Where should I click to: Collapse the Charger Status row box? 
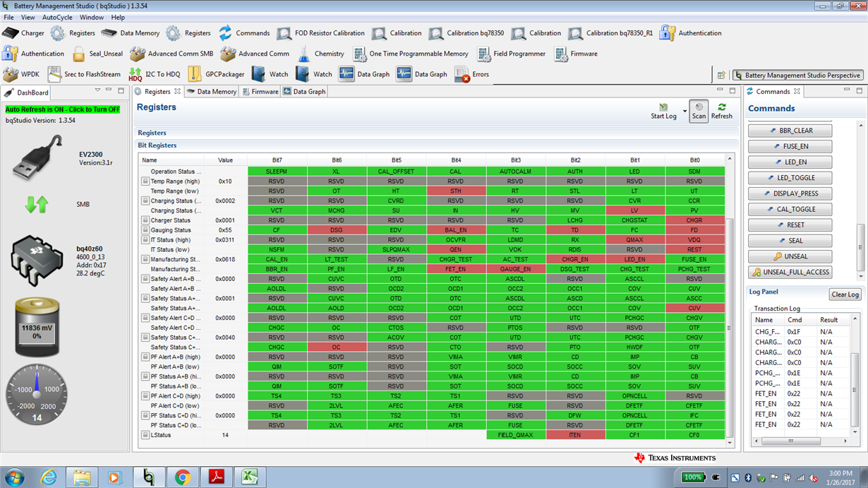[145, 220]
